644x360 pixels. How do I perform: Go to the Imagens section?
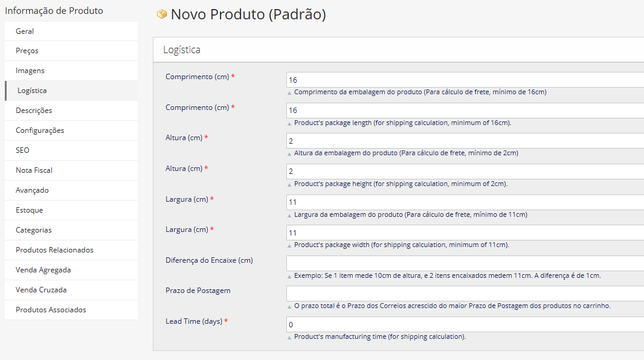point(30,71)
